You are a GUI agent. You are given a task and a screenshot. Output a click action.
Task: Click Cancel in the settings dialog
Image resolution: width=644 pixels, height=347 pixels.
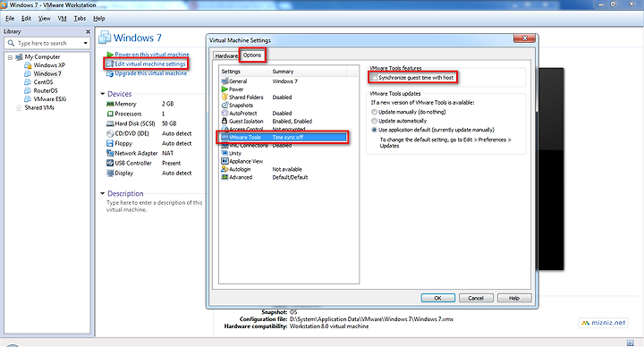(476, 298)
